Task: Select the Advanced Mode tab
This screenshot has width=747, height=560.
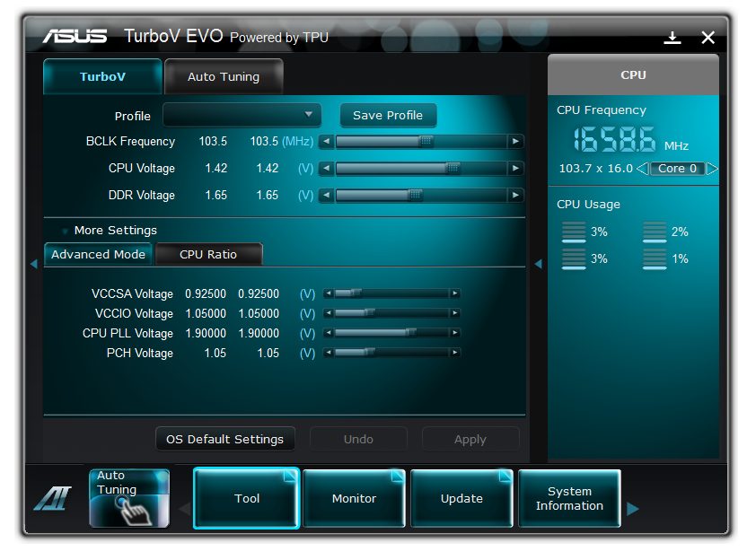Action: 98,254
